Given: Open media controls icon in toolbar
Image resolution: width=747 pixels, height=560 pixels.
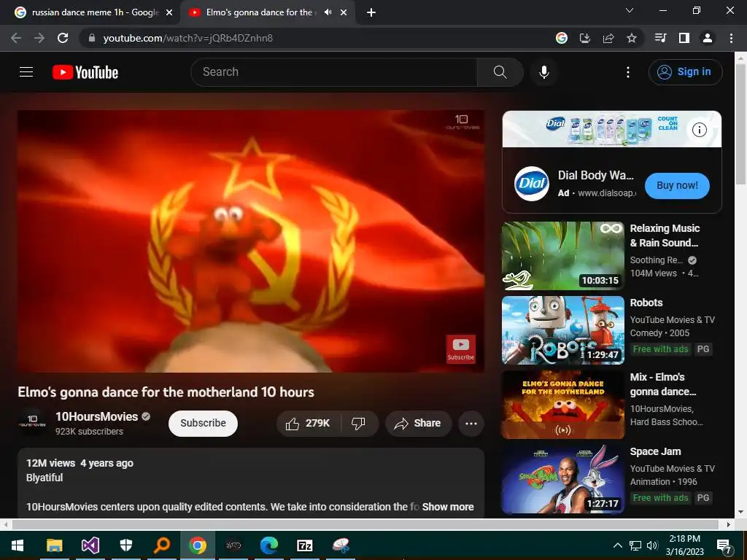Looking at the screenshot, I should pyautogui.click(x=660, y=38).
